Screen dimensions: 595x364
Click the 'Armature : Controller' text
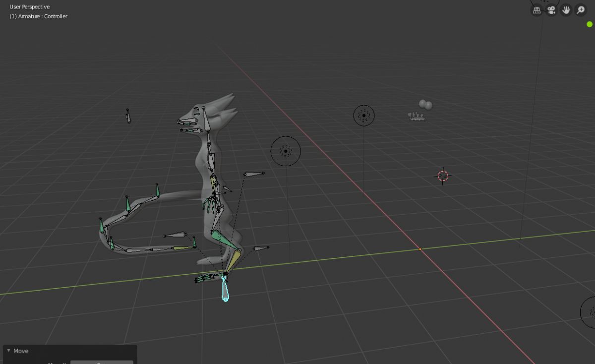[x=43, y=16]
